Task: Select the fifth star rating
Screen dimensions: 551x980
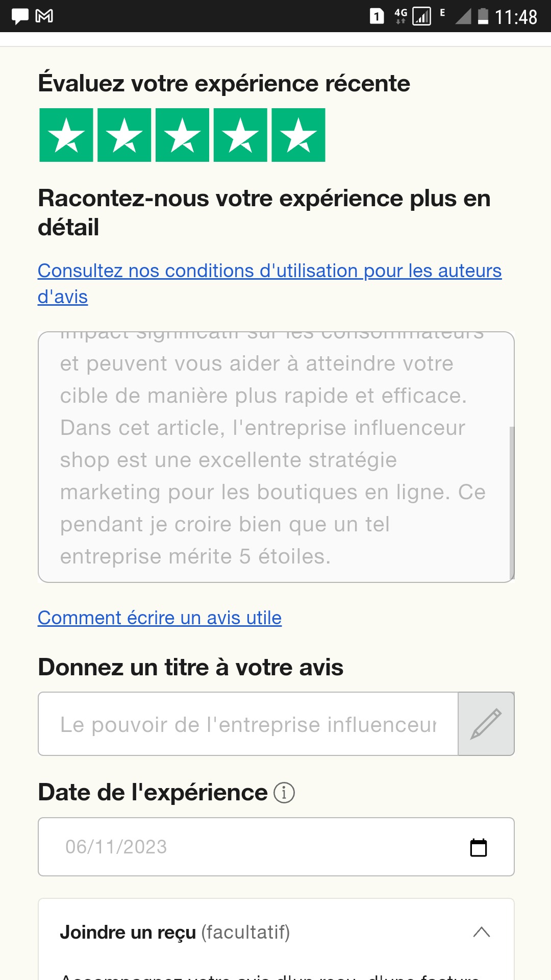Action: (x=298, y=135)
